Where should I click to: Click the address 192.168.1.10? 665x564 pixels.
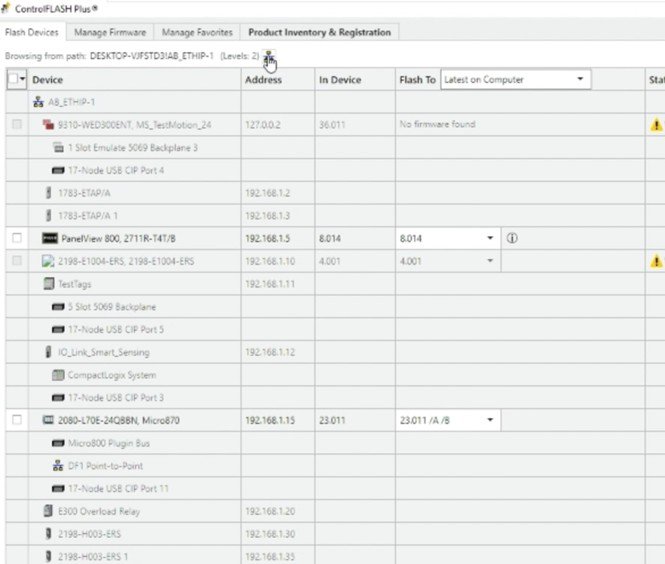tap(270, 261)
